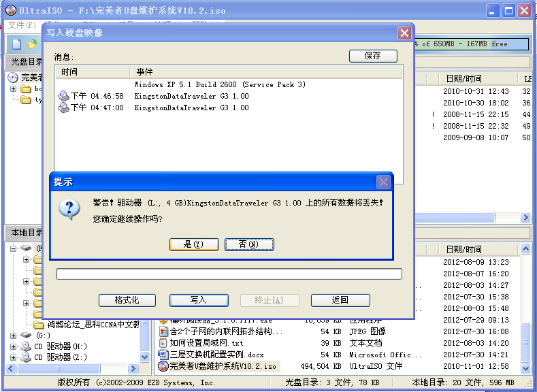Close the Write Disk Image dialog
This screenshot has width=537, height=392.
pyautogui.click(x=404, y=33)
